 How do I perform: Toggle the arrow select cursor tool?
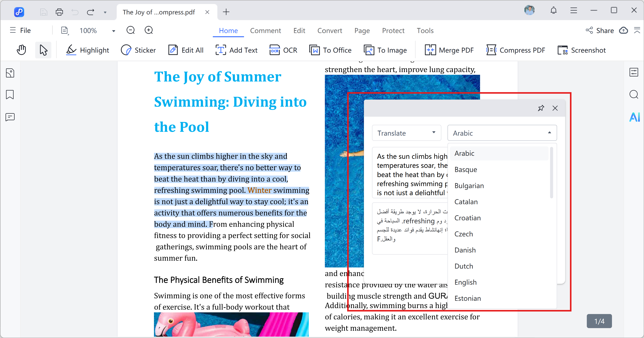(43, 50)
